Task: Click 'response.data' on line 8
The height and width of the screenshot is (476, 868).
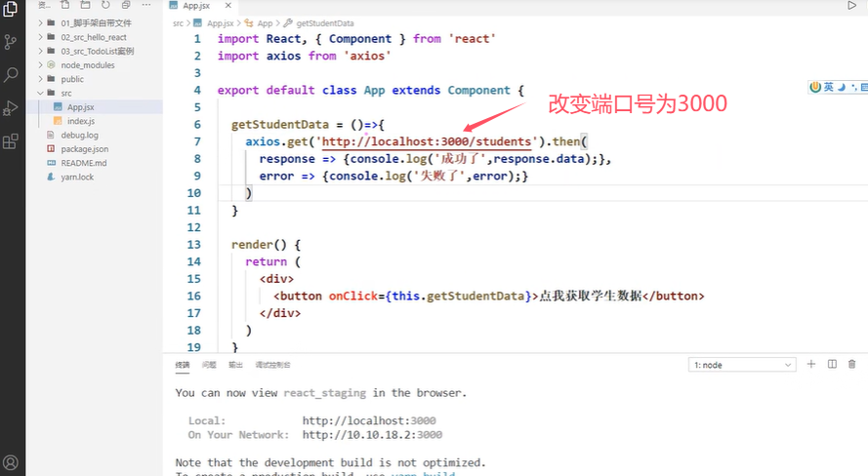Action: 539,159
